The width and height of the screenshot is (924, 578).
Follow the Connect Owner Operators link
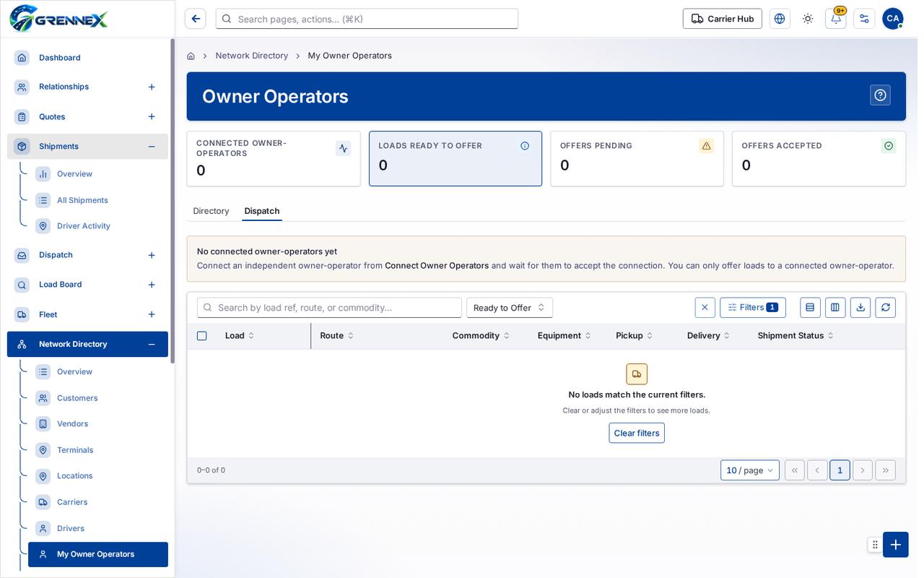pyautogui.click(x=437, y=266)
